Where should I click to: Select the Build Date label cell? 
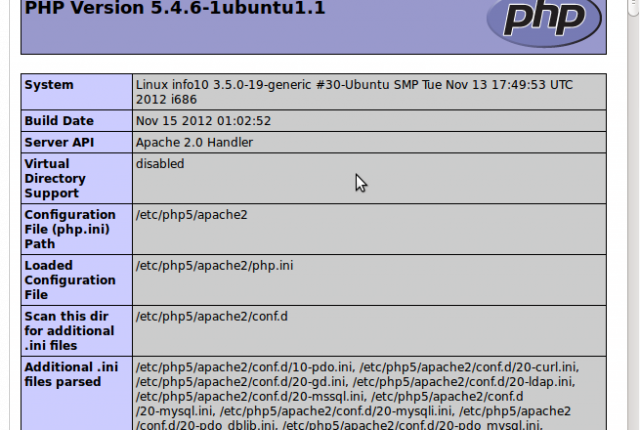(x=77, y=121)
